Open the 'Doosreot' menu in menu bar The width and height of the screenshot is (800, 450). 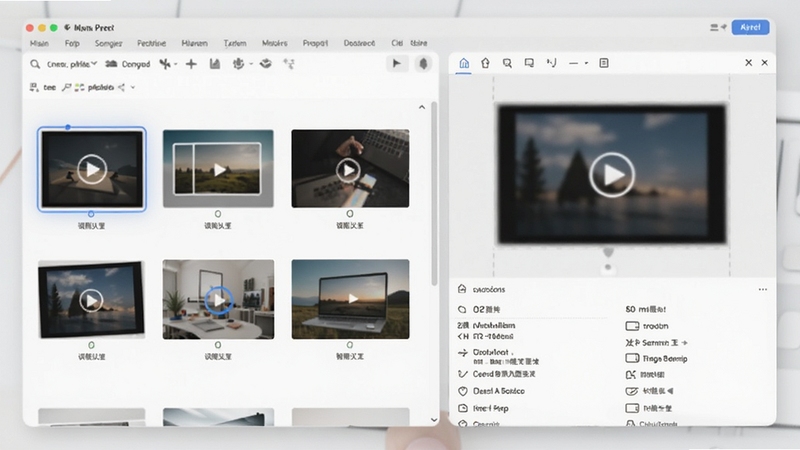tap(359, 43)
